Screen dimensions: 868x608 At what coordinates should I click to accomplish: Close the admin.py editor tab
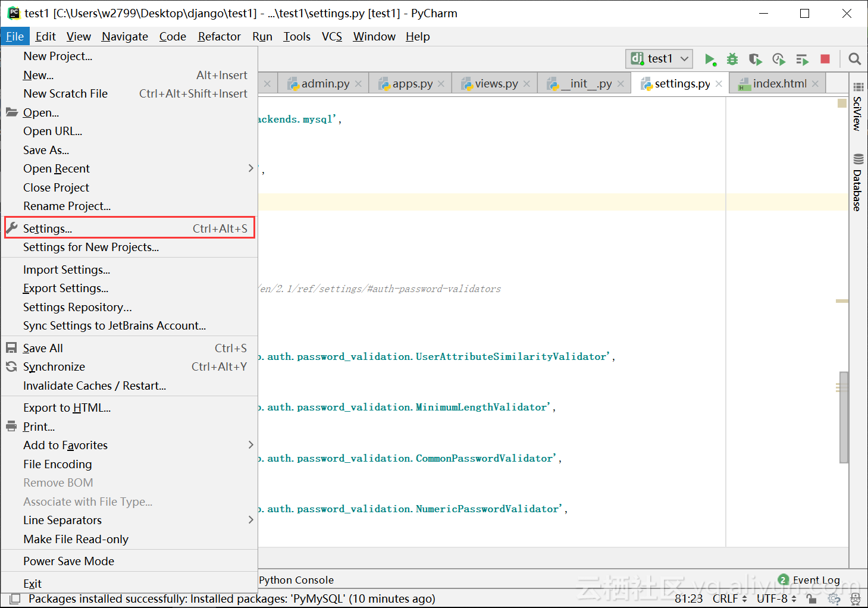(x=358, y=84)
